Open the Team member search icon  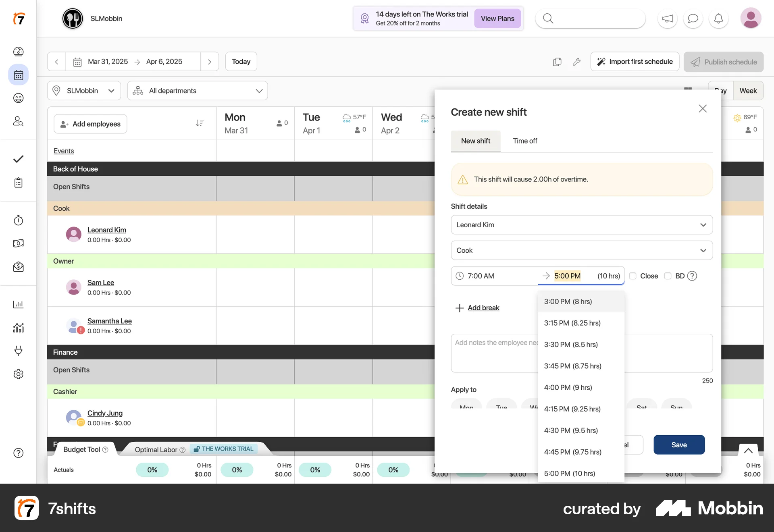click(x=18, y=121)
